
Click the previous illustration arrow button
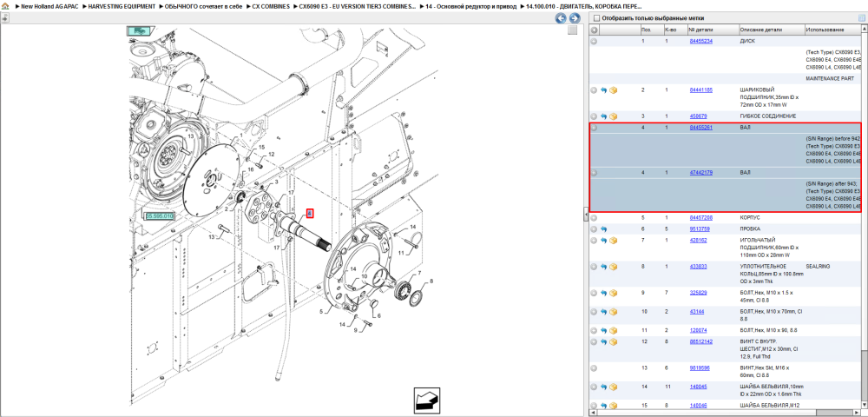pos(561,18)
